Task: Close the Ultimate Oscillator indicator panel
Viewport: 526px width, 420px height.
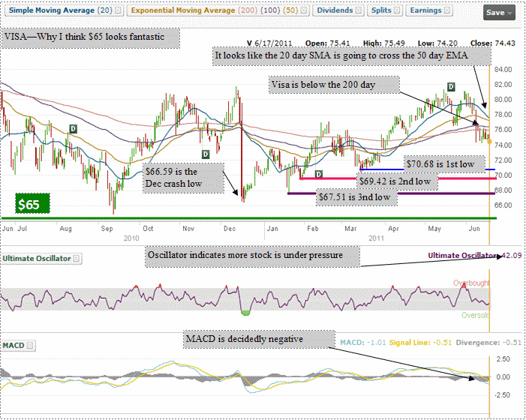Action: (76, 259)
